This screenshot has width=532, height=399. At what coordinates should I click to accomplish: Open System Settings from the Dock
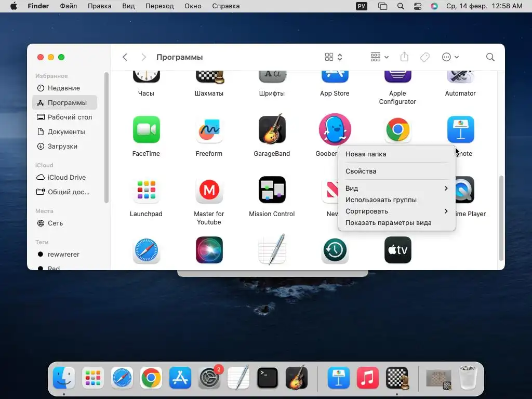pyautogui.click(x=209, y=378)
